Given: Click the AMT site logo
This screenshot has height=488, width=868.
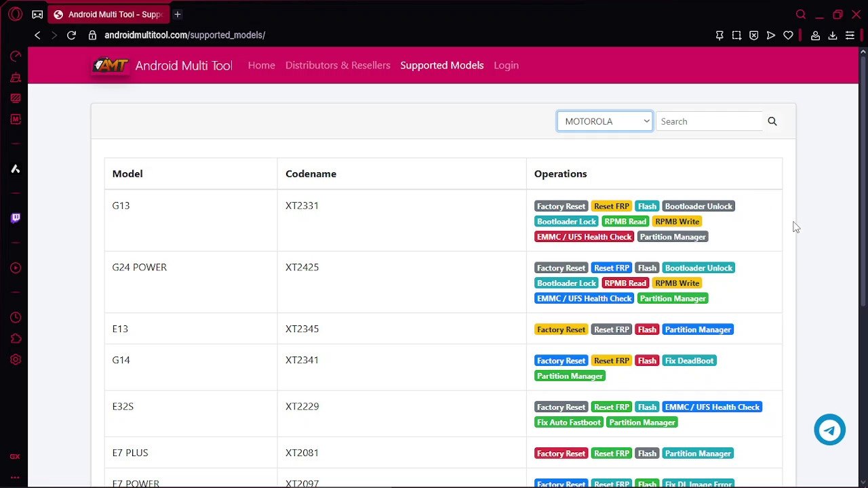Looking at the screenshot, I should (x=110, y=65).
